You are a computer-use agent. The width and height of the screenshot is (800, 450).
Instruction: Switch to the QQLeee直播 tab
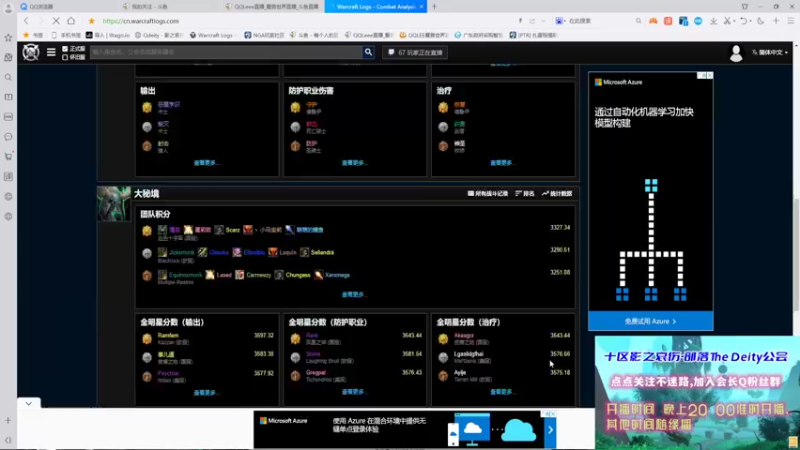273,7
